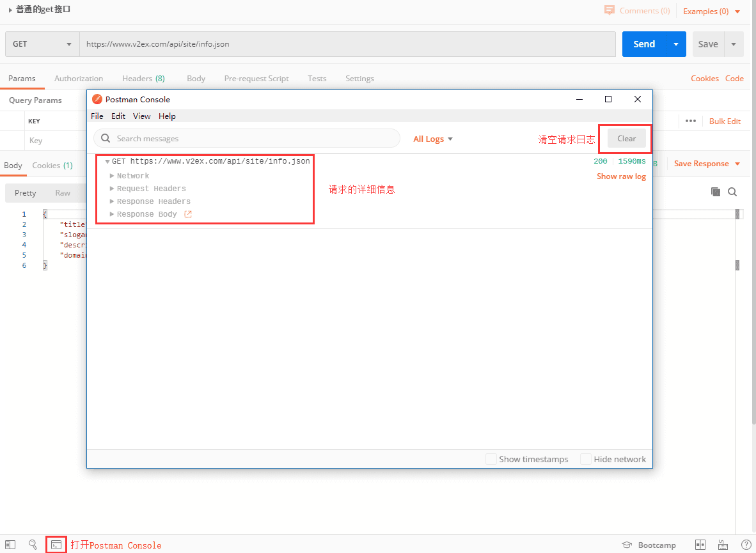Open the Code link
Screen dimensions: 756x553
(734, 78)
